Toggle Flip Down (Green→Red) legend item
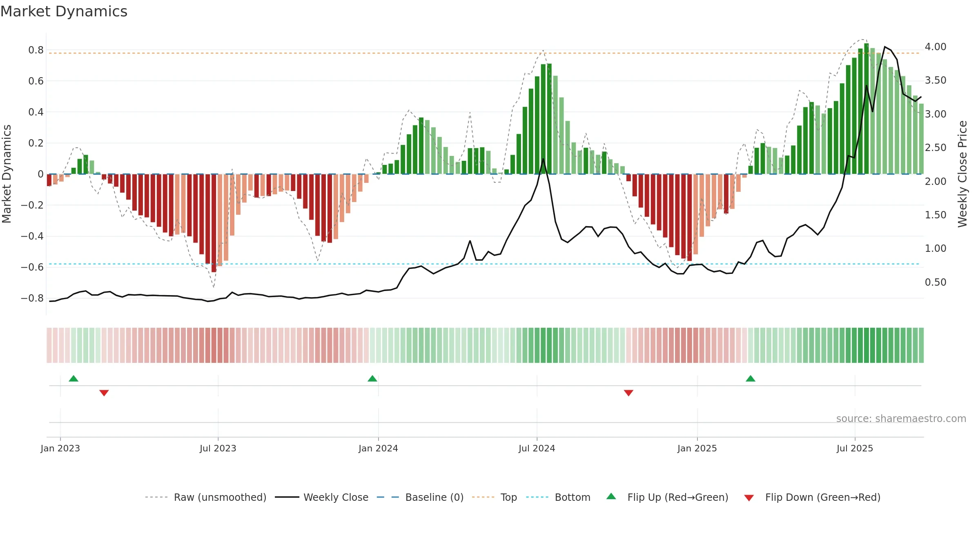This screenshot has height=551, width=980. tap(812, 497)
